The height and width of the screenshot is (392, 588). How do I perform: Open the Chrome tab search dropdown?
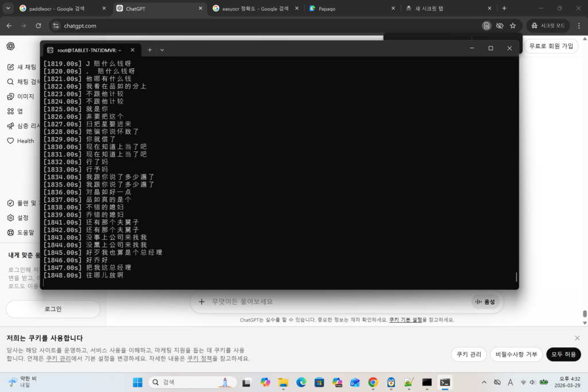click(8, 9)
